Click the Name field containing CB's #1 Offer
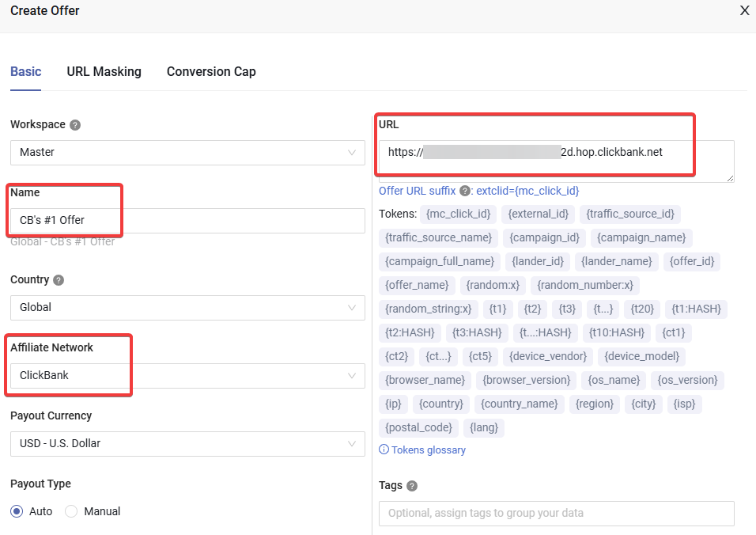 pos(187,221)
